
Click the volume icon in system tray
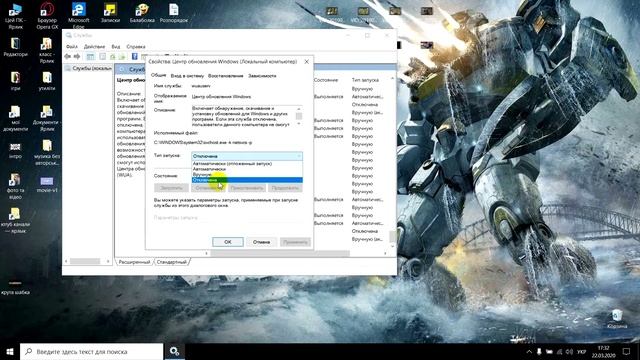pyautogui.click(x=569, y=351)
